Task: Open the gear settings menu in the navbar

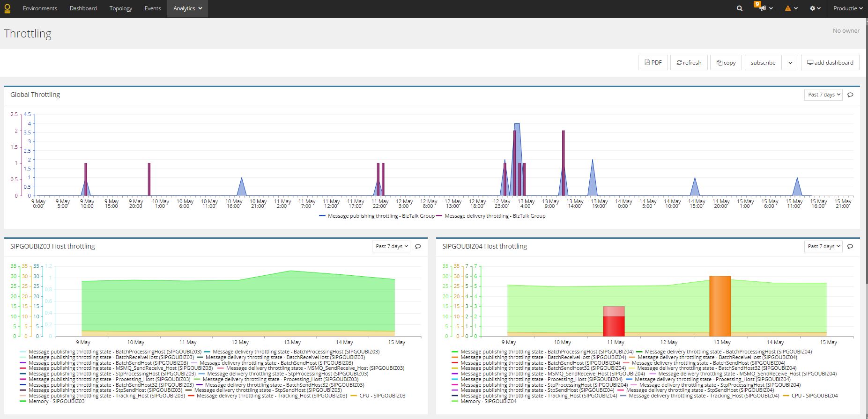Action: [816, 8]
